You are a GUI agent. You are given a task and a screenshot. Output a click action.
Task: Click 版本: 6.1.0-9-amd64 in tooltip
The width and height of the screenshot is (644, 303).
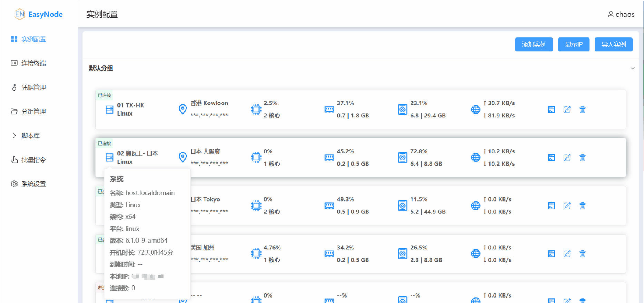pos(139,241)
